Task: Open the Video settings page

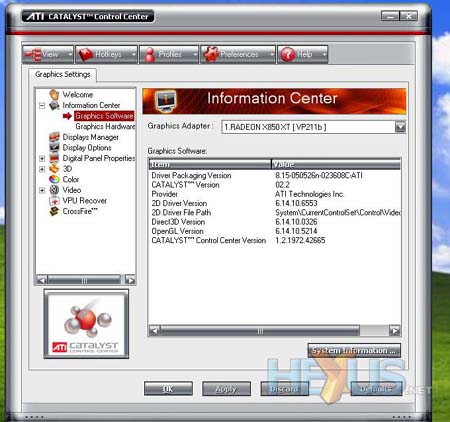Action: tap(72, 190)
